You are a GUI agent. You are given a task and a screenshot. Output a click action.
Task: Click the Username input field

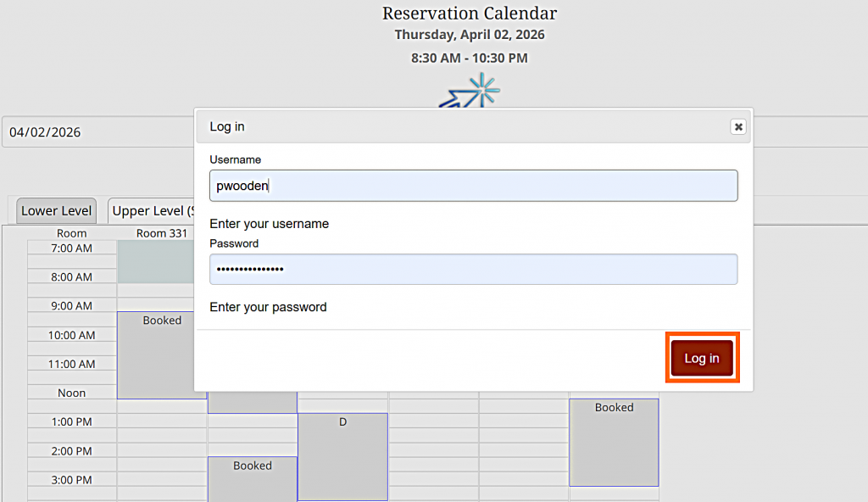473,186
